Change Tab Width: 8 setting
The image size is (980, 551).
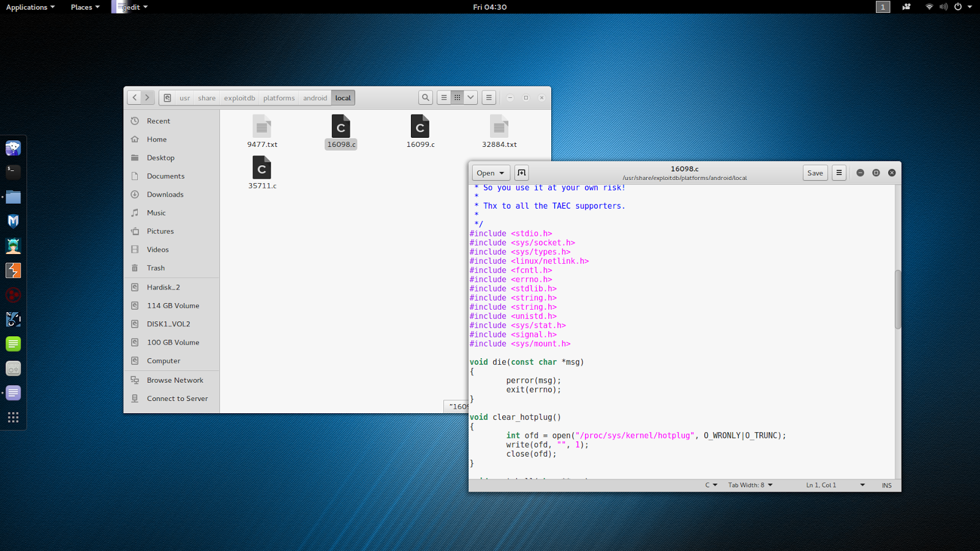748,484
